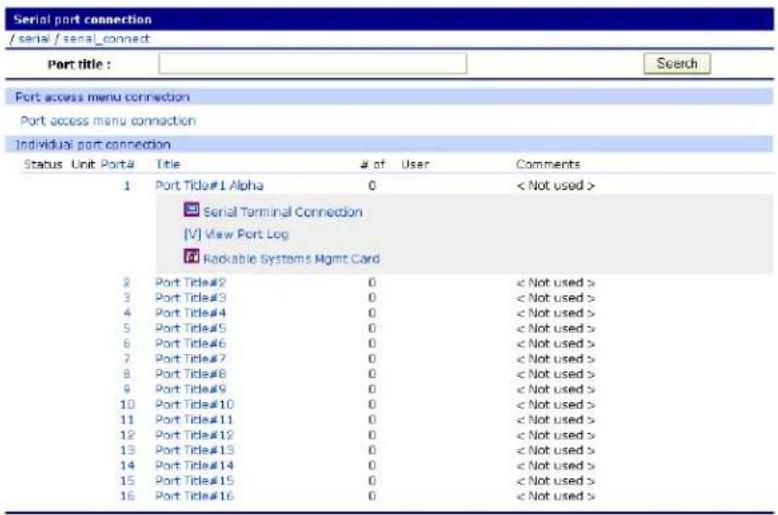Click the Individual port connection section header
778x515 pixels.
(389, 144)
